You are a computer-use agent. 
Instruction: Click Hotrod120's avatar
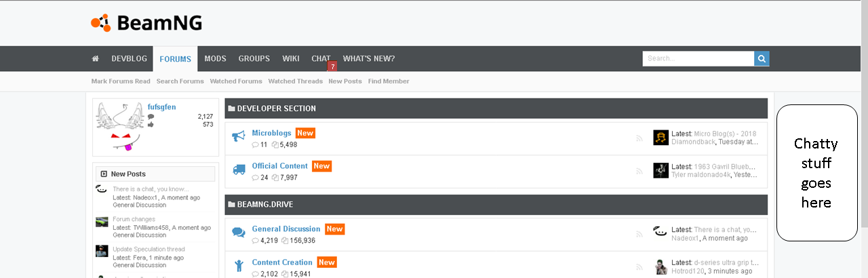[660, 266]
